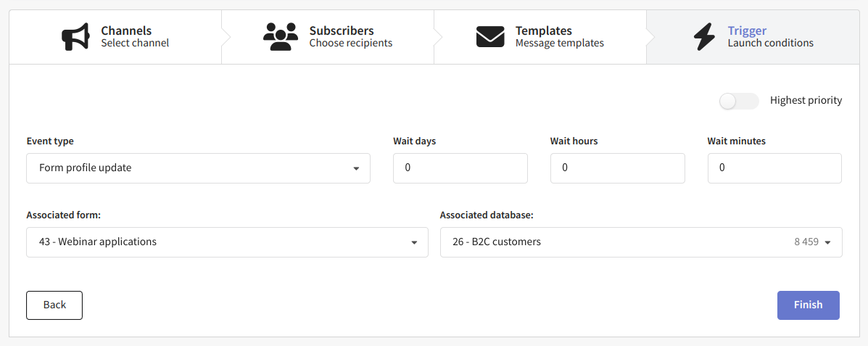868x346 pixels.
Task: Click the Templates envelope icon
Action: click(x=490, y=36)
